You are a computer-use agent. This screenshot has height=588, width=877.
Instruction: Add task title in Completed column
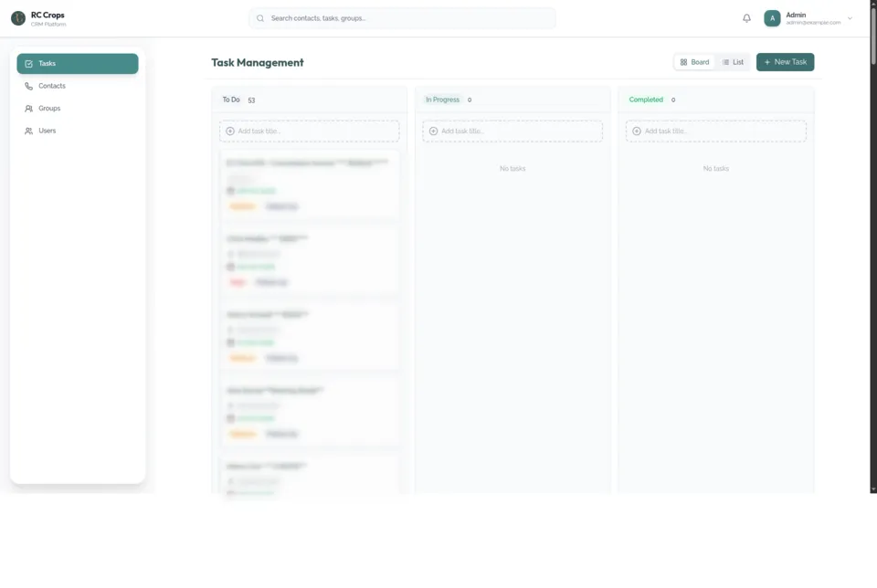[716, 131]
